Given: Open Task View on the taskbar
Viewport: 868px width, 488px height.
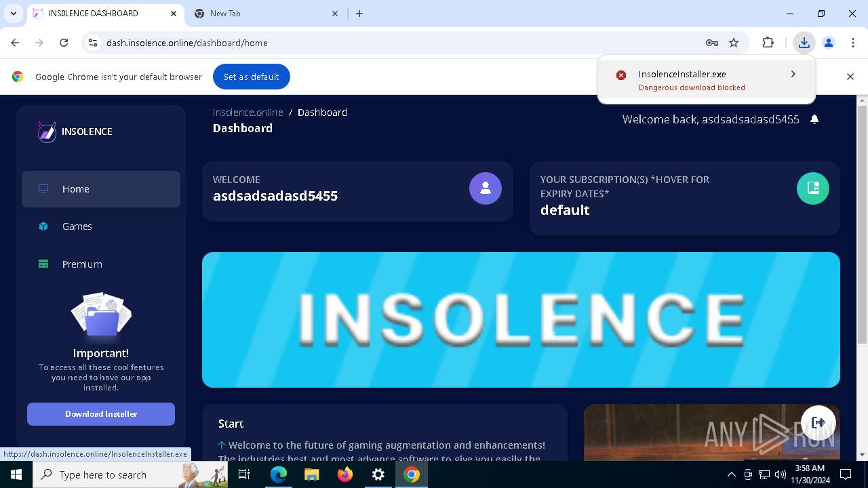Looking at the screenshot, I should 244,474.
